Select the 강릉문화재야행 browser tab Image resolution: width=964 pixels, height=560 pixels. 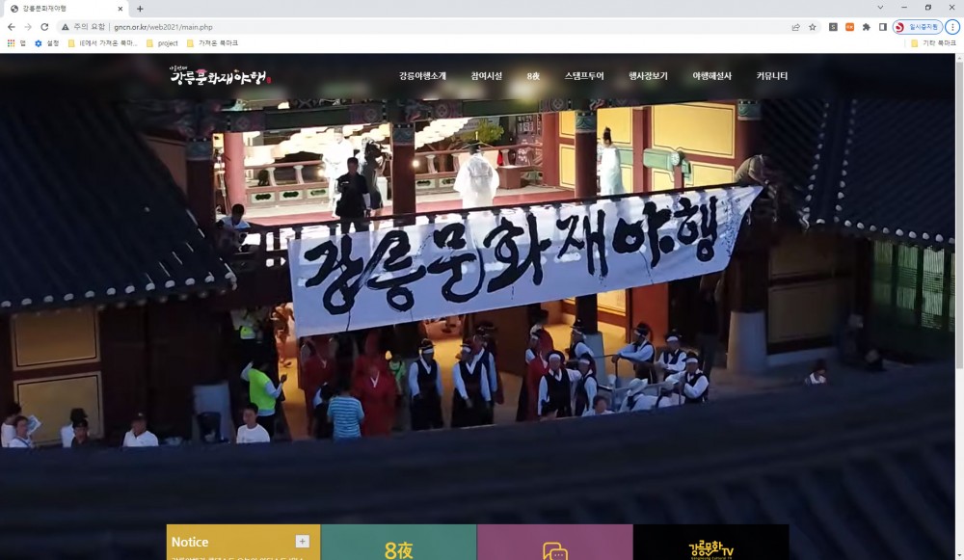65,9
